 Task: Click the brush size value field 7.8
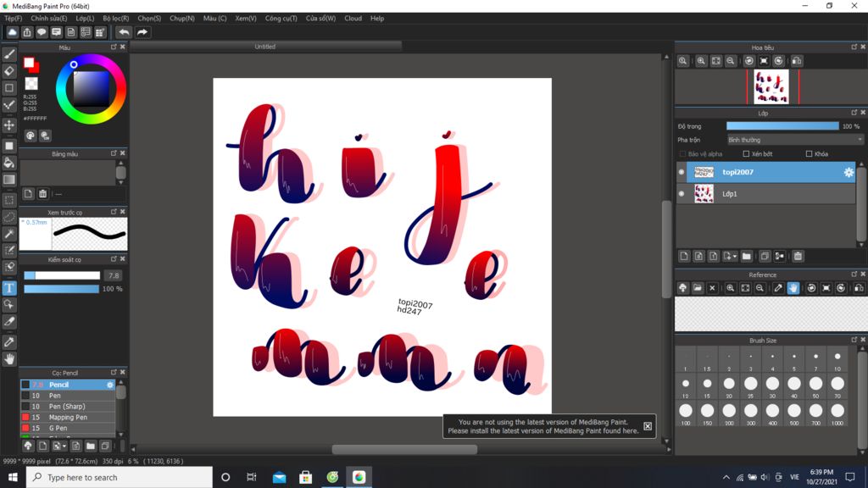tap(114, 275)
